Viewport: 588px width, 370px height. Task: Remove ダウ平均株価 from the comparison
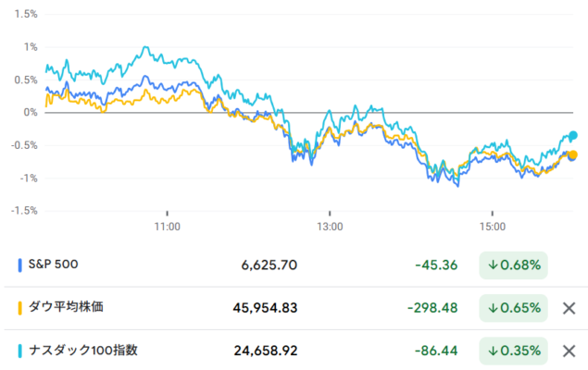[569, 308]
